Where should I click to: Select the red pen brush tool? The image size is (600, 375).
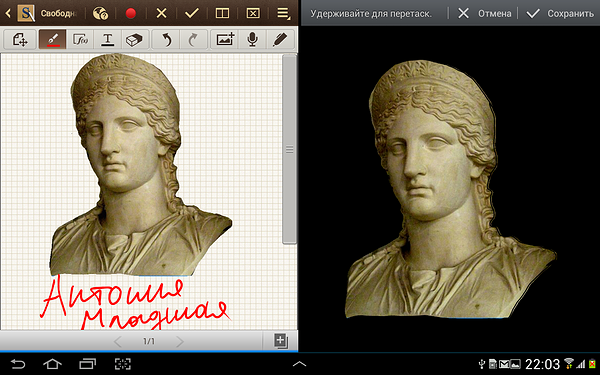coord(53,39)
